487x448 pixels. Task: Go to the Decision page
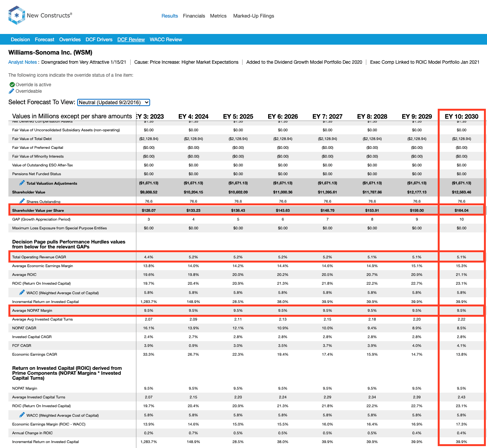[20, 40]
